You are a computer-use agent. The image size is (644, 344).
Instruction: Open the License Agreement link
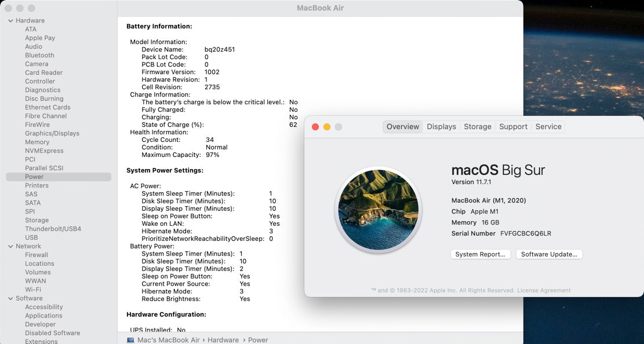pyautogui.click(x=543, y=290)
